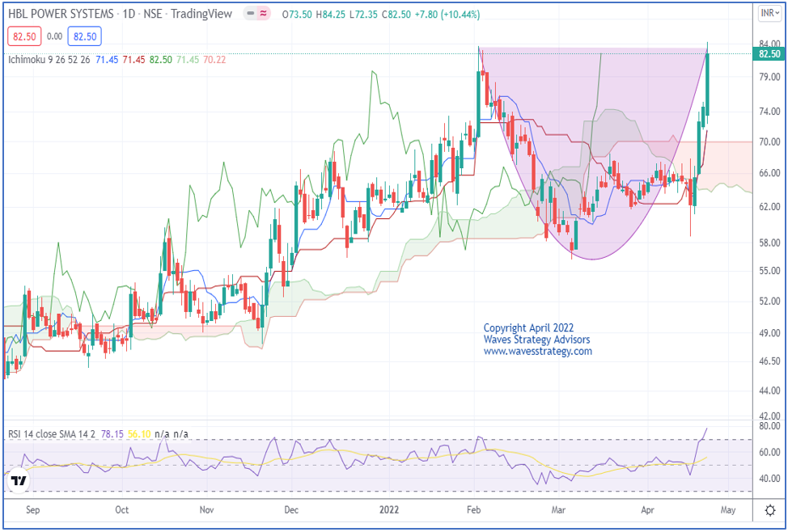Click the Waves Strategy Advisors text

536,340
